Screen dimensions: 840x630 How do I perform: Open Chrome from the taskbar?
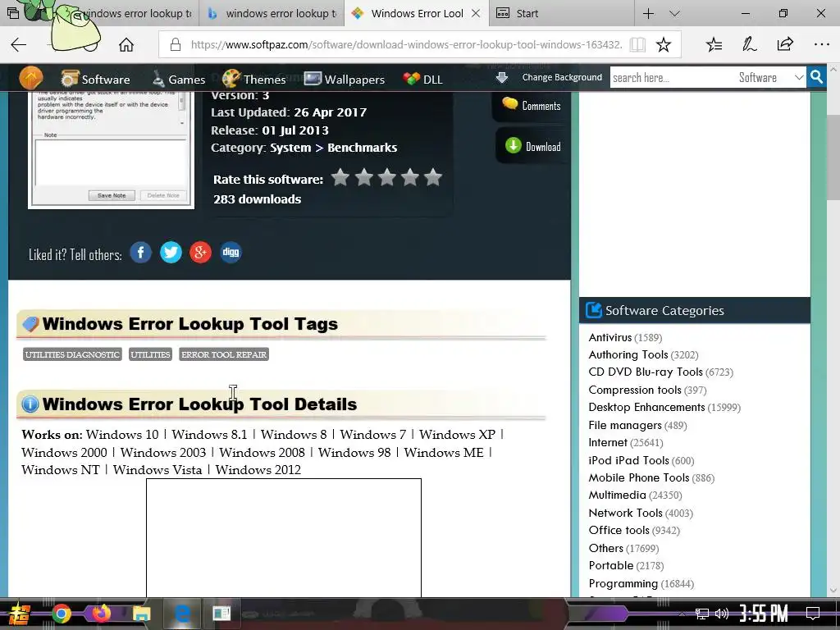tap(62, 614)
